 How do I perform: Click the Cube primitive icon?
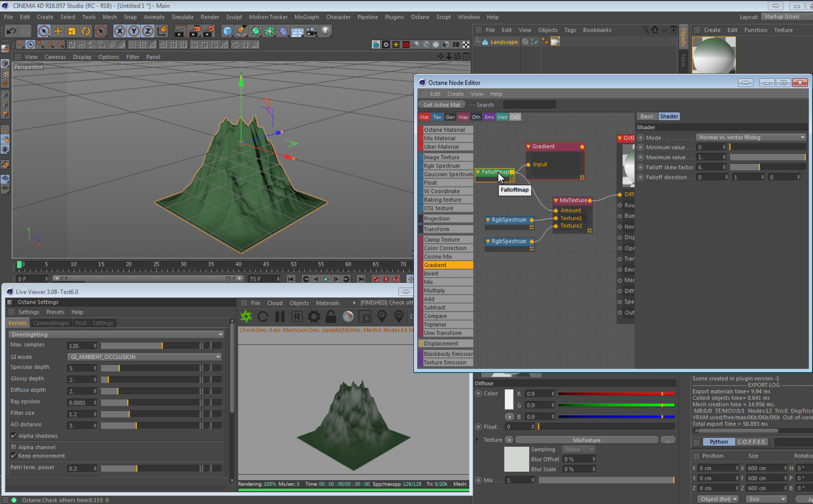point(228,31)
